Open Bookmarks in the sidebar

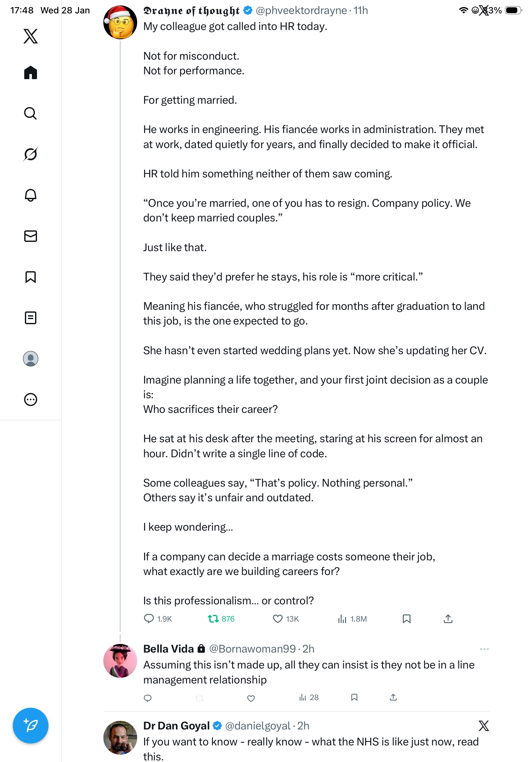pos(31,277)
